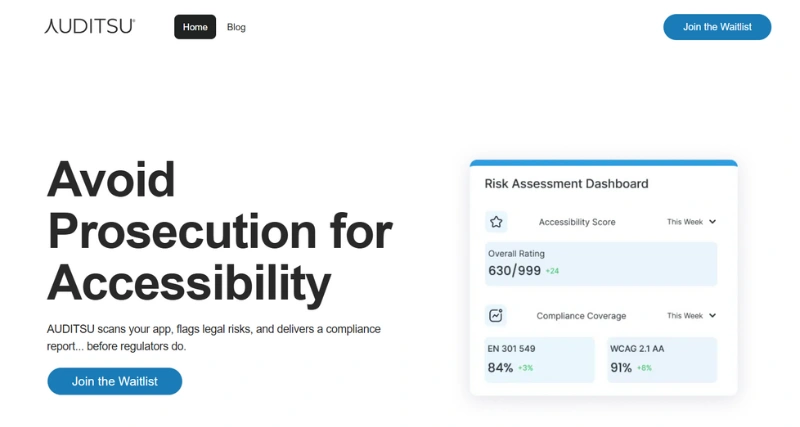
Task: Click the Avoid Prosecution for Accessibility headline
Action: (x=220, y=231)
